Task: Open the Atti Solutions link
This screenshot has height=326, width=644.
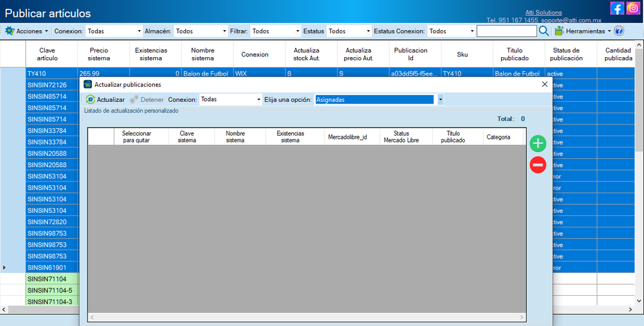Action: pyautogui.click(x=543, y=13)
